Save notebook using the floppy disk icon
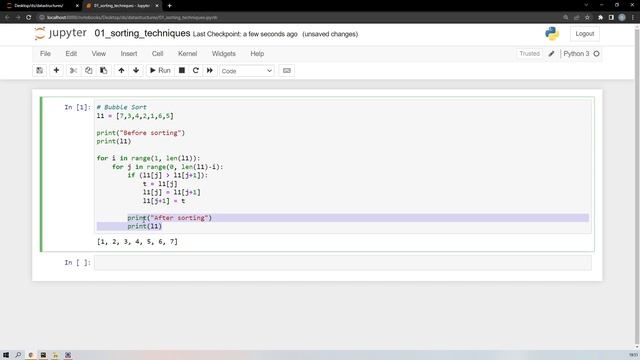 40,71
